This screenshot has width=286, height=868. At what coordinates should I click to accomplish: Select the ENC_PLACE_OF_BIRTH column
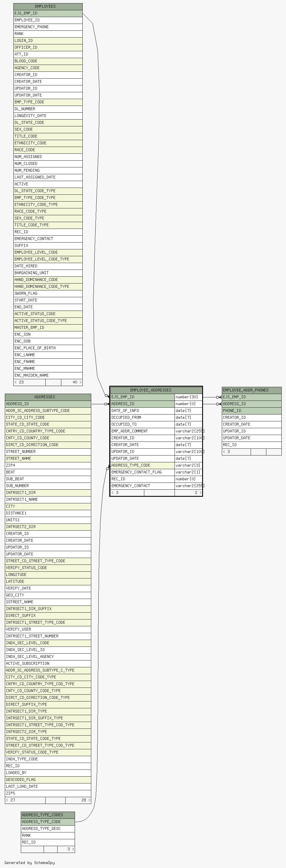point(48,348)
